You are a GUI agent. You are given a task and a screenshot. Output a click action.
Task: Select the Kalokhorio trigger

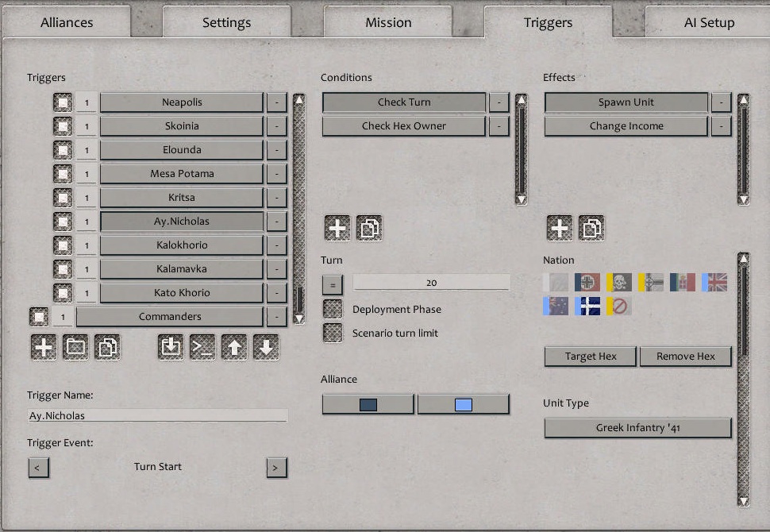pos(182,245)
